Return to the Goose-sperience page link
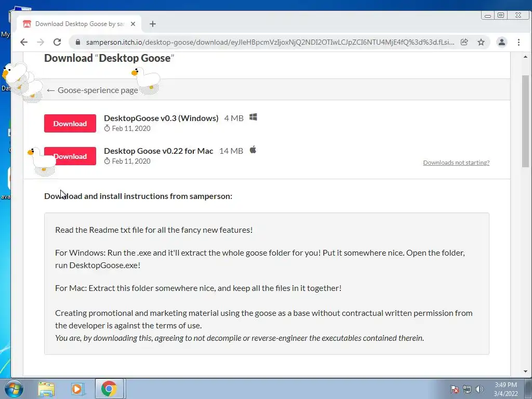Screen dimensions: 532x399 click(92, 90)
